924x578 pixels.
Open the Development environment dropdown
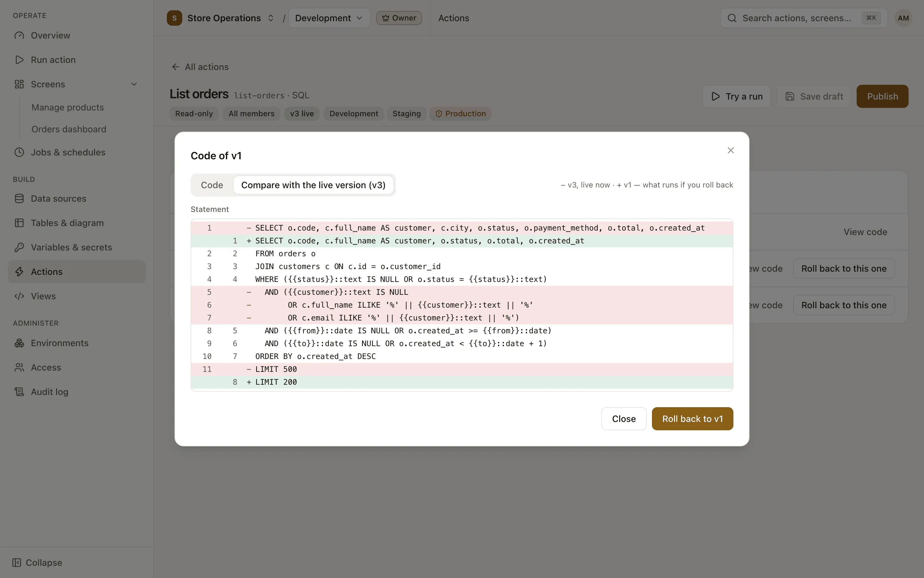pyautogui.click(x=329, y=18)
